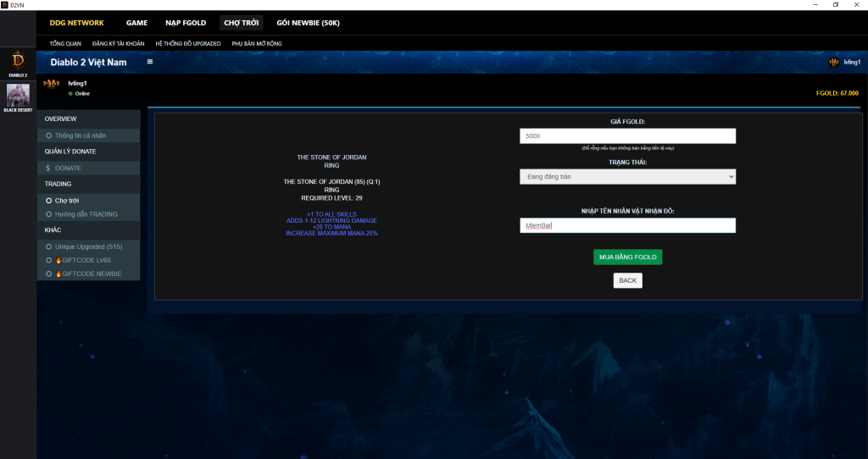Click D2VN app icon in title bar
Screen dimensions: 868x459
tap(4, 5)
